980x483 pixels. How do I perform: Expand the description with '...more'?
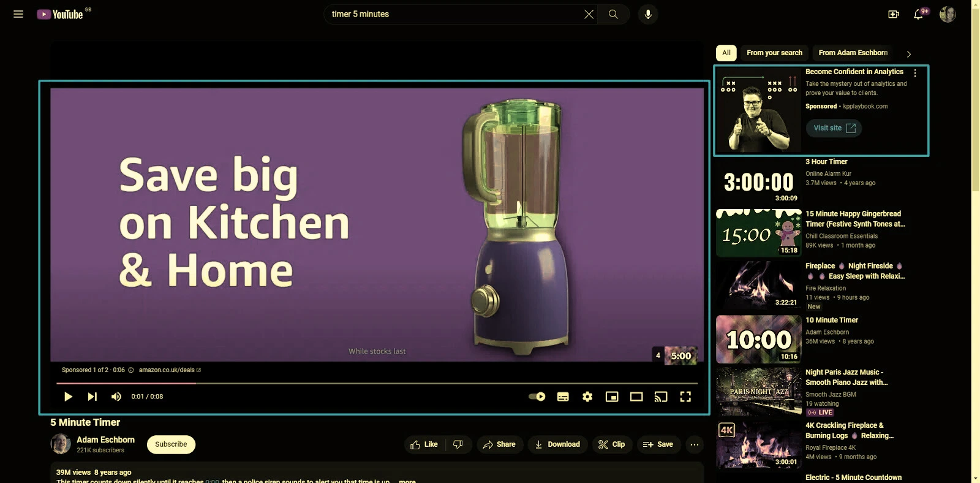pyautogui.click(x=406, y=481)
